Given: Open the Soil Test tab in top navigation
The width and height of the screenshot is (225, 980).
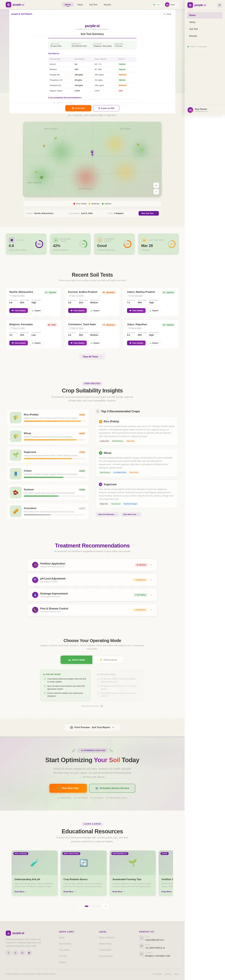Looking at the screenshot, I should 93,5.
